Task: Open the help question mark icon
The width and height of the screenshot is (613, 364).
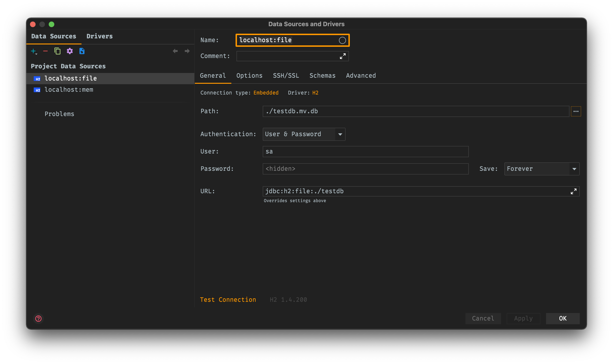Action: click(38, 318)
